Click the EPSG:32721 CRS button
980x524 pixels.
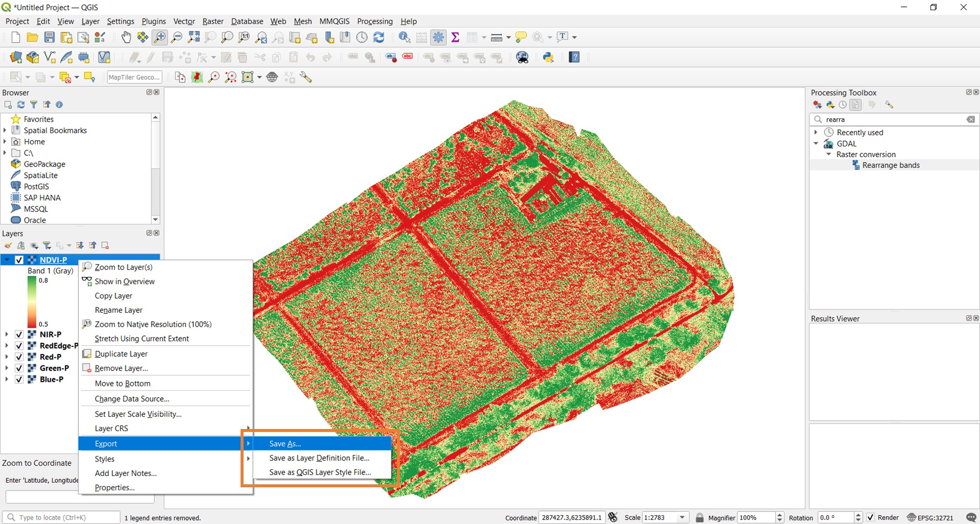click(x=930, y=518)
